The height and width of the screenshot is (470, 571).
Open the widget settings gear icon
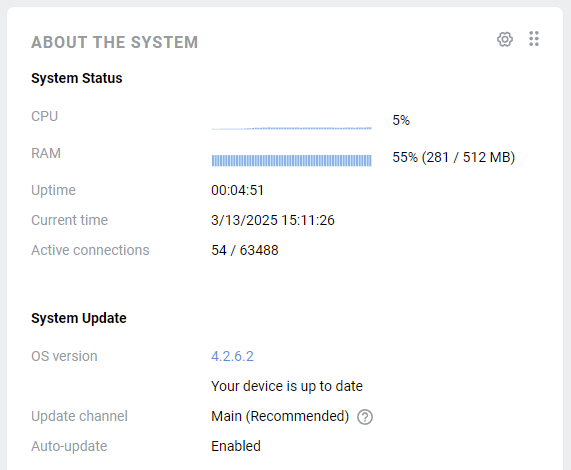pos(505,39)
